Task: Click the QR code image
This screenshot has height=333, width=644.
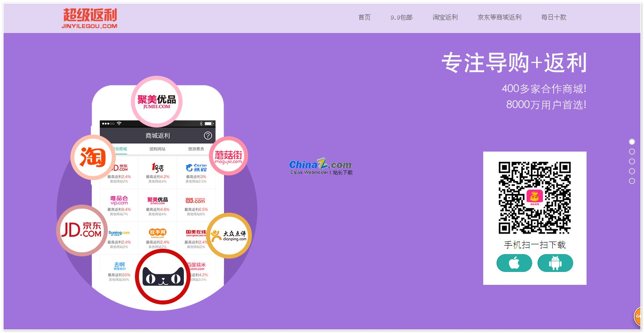Action: tap(534, 197)
